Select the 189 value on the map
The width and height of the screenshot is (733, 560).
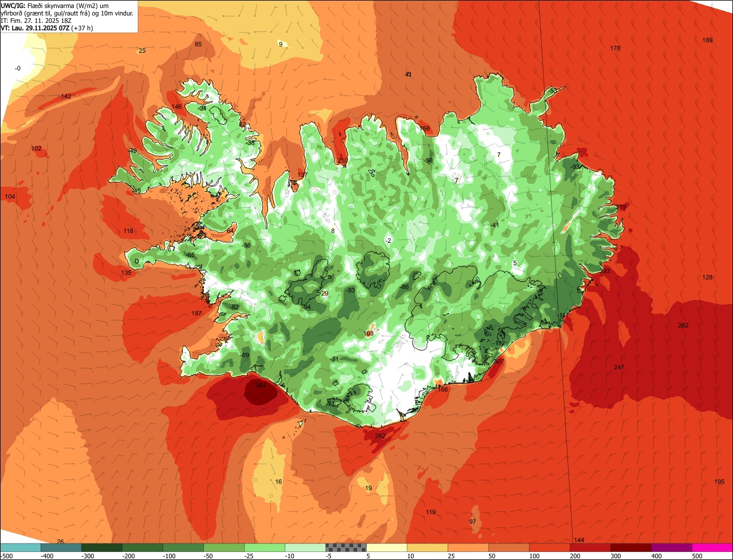708,40
